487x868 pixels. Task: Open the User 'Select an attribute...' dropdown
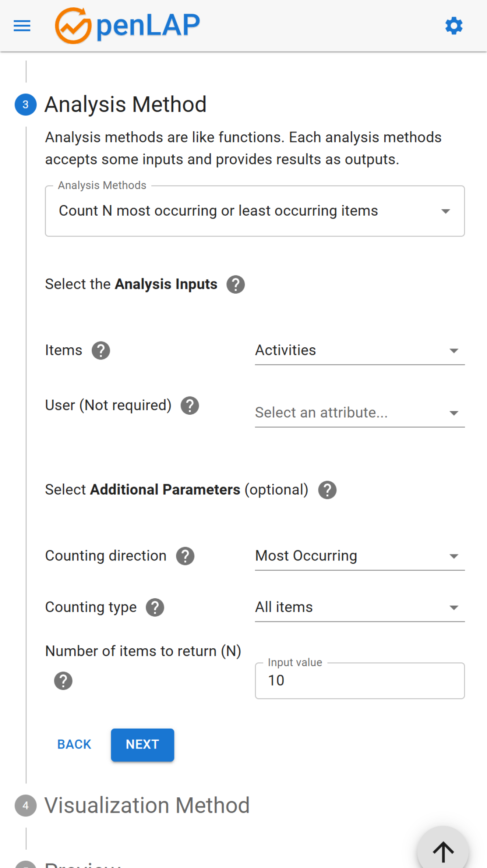point(359,413)
